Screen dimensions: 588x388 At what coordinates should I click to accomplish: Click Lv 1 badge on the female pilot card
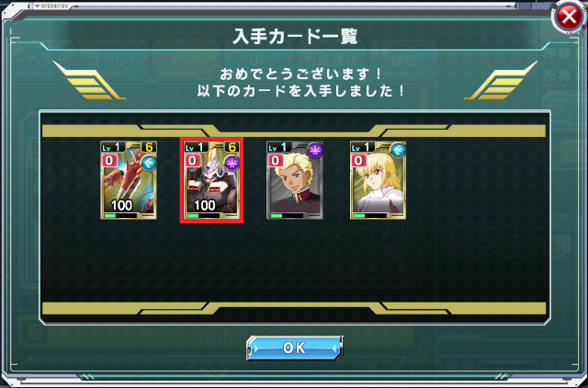point(362,147)
